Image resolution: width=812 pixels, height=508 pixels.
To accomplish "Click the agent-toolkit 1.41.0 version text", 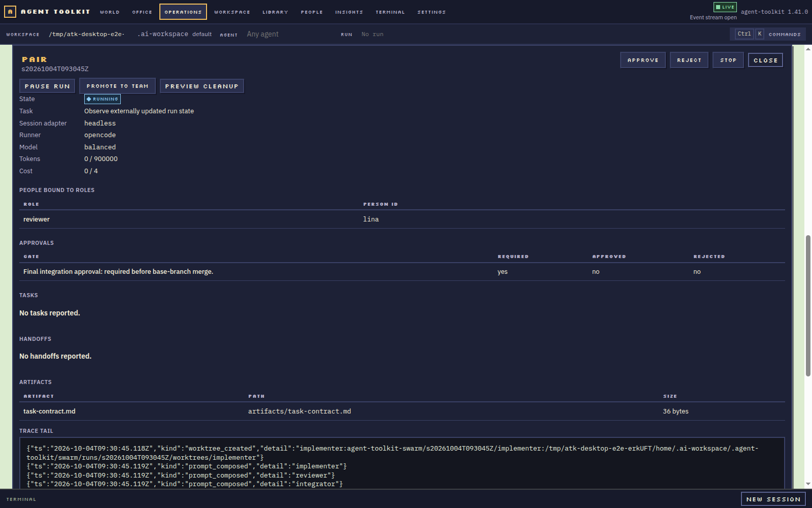I will coord(774,12).
